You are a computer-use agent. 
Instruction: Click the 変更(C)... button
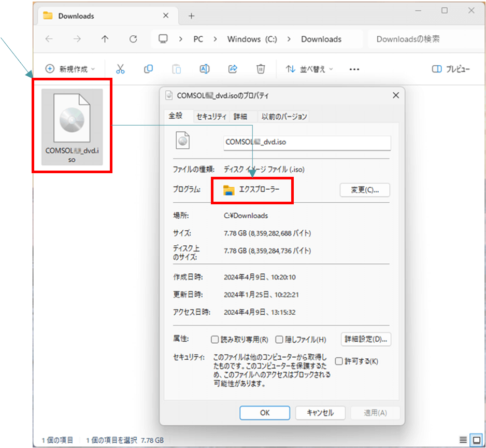(365, 190)
